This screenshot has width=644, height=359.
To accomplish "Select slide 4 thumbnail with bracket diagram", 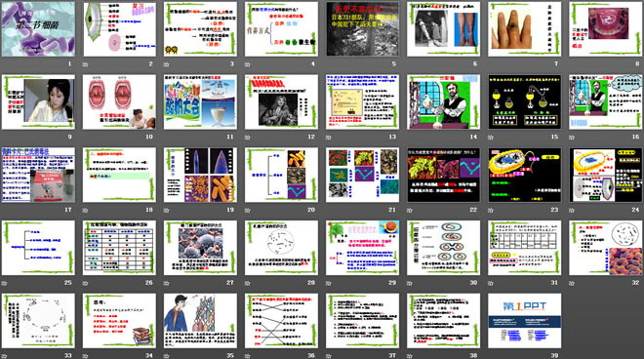I will pyautogui.click(x=281, y=28).
